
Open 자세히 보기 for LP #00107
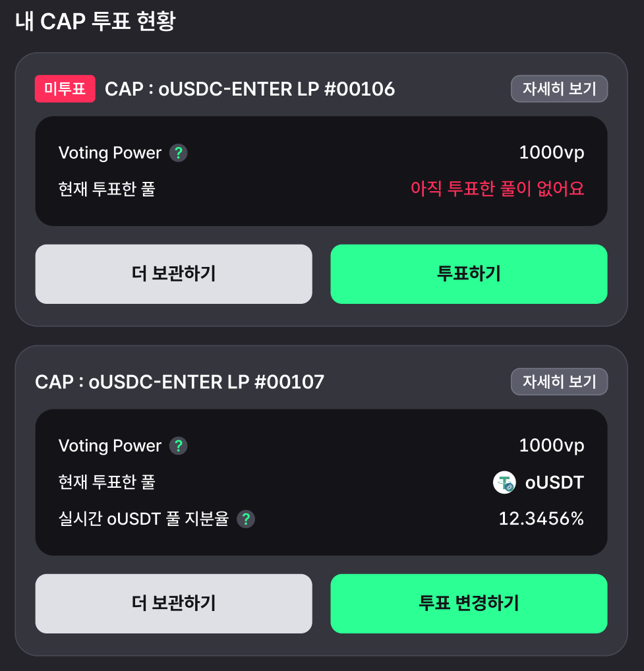point(559,382)
